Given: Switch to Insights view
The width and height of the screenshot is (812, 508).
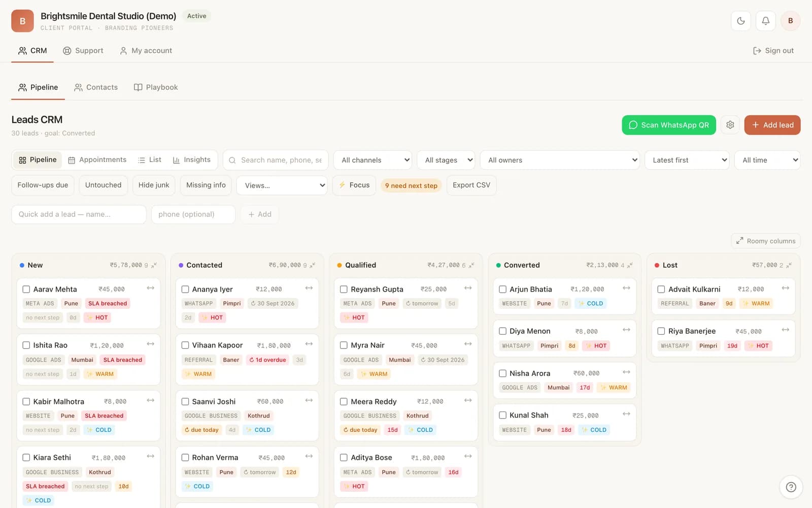Looking at the screenshot, I should 192,160.
